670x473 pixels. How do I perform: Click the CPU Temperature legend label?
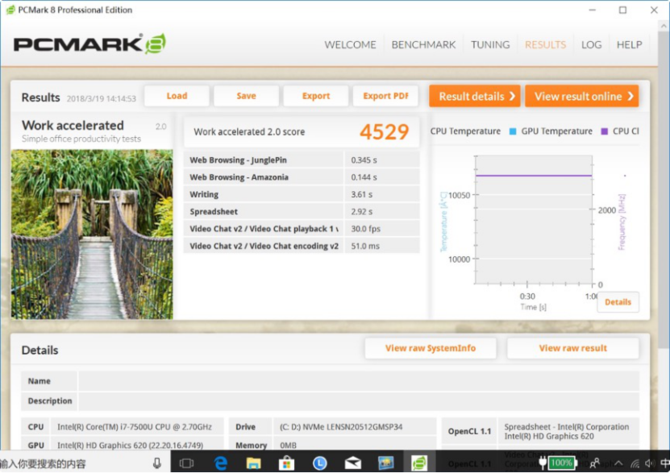tap(465, 131)
